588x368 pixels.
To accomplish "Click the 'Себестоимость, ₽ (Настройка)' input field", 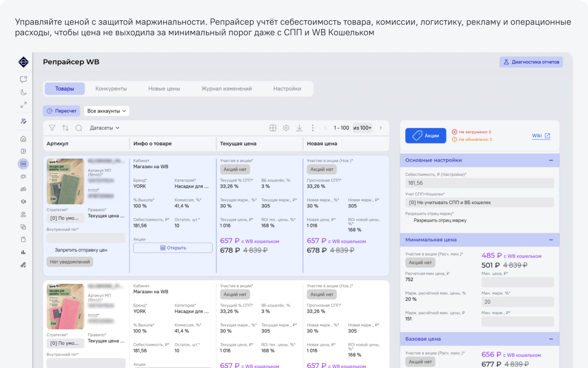I will [480, 183].
